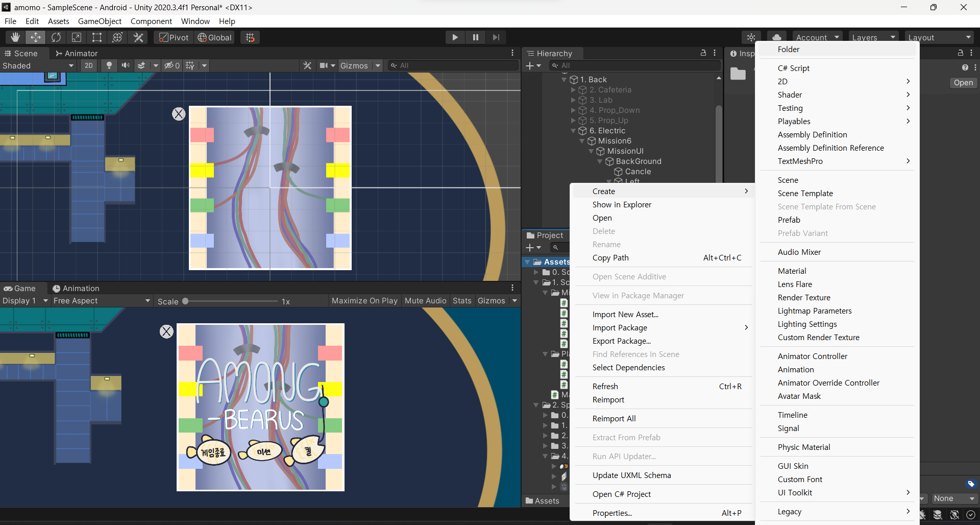This screenshot has width=980, height=525.
Task: Click Game view Gizmos button
Action: pyautogui.click(x=492, y=301)
